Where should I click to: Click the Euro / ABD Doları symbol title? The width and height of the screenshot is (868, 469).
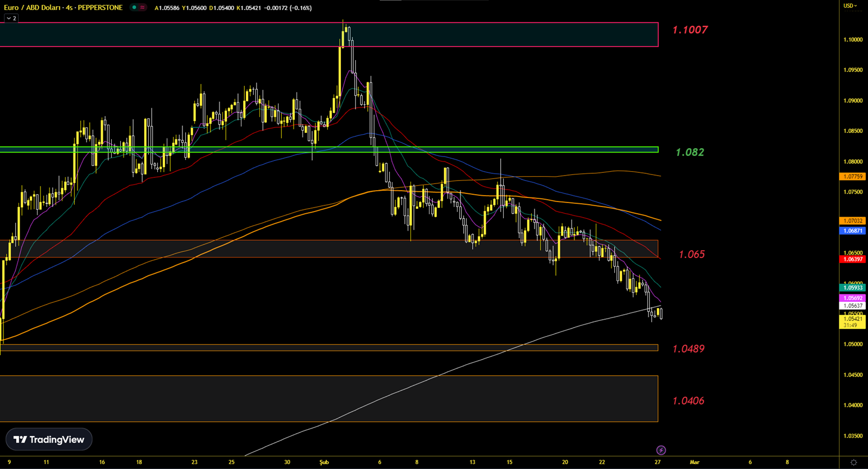pos(63,8)
